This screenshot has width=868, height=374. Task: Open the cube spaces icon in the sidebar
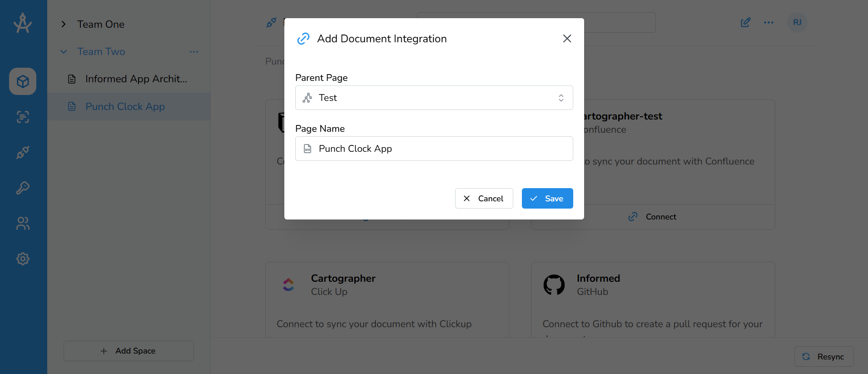point(23,81)
